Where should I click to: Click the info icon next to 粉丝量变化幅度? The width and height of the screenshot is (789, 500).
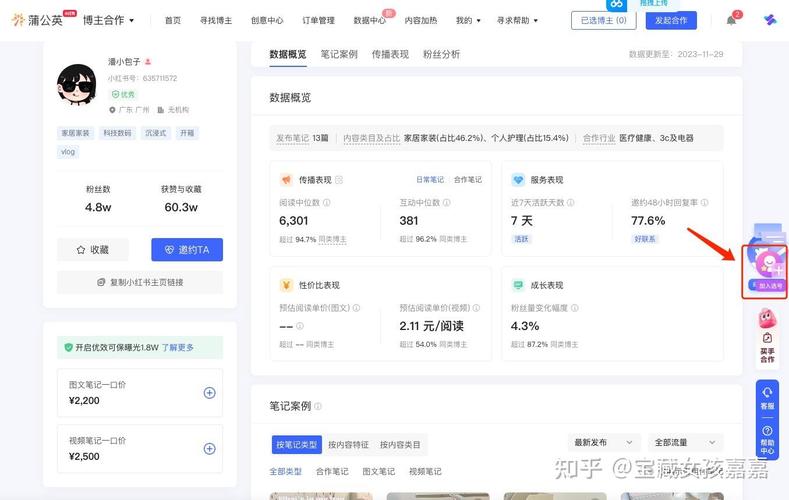point(575,308)
